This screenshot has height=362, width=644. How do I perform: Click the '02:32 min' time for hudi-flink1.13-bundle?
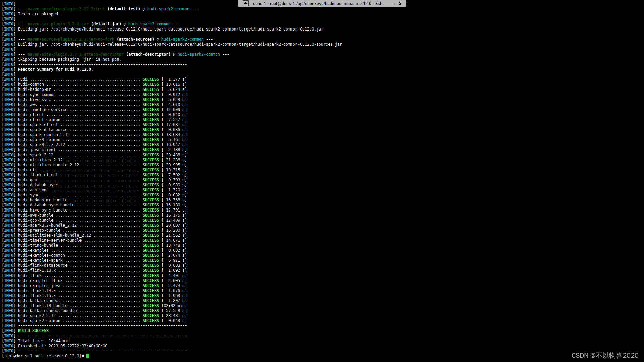point(174,306)
